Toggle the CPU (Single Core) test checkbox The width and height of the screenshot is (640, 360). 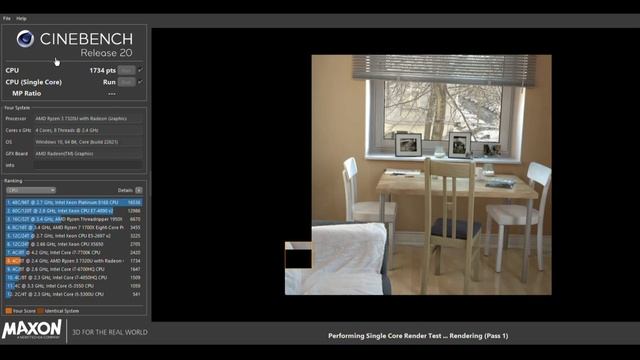pyautogui.click(x=140, y=82)
